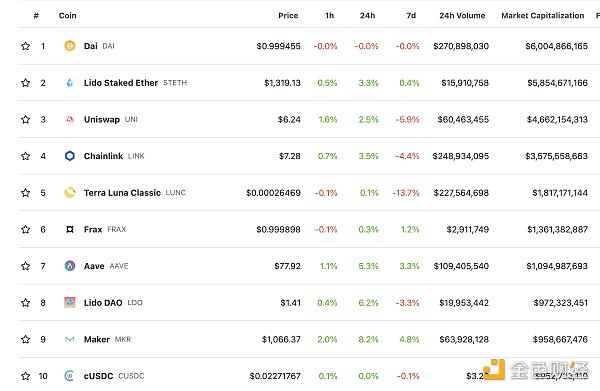Image resolution: width=600 pixels, height=391 pixels.
Task: Sort by the 7d change header
Action: coord(411,16)
